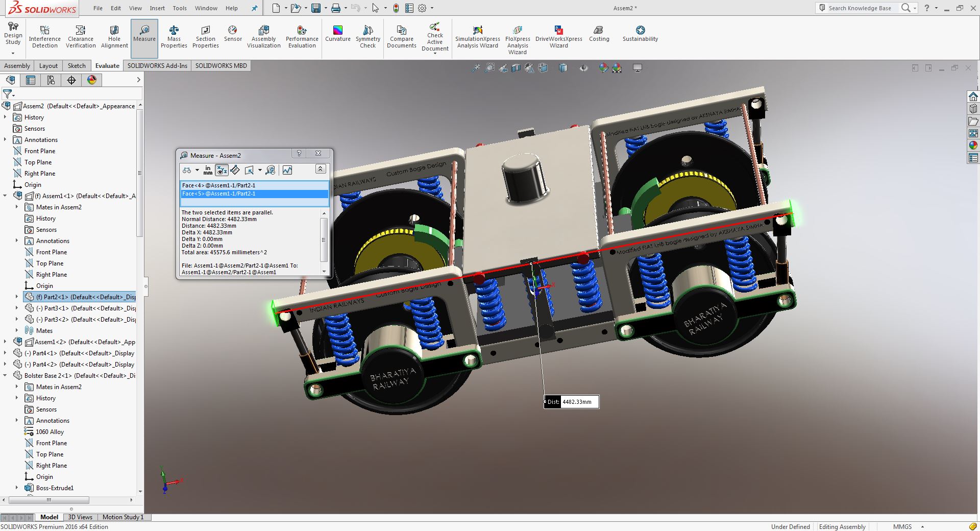Open the Sustainability tool
Viewport: 980px width, 531px height.
coord(640,34)
